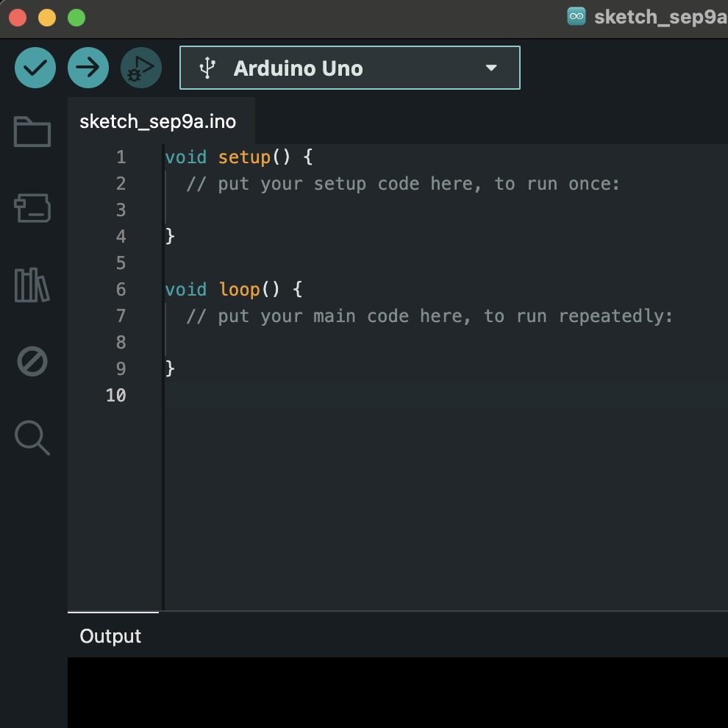Click the Upload arrow icon
Image resolution: width=728 pixels, height=728 pixels.
[88, 67]
